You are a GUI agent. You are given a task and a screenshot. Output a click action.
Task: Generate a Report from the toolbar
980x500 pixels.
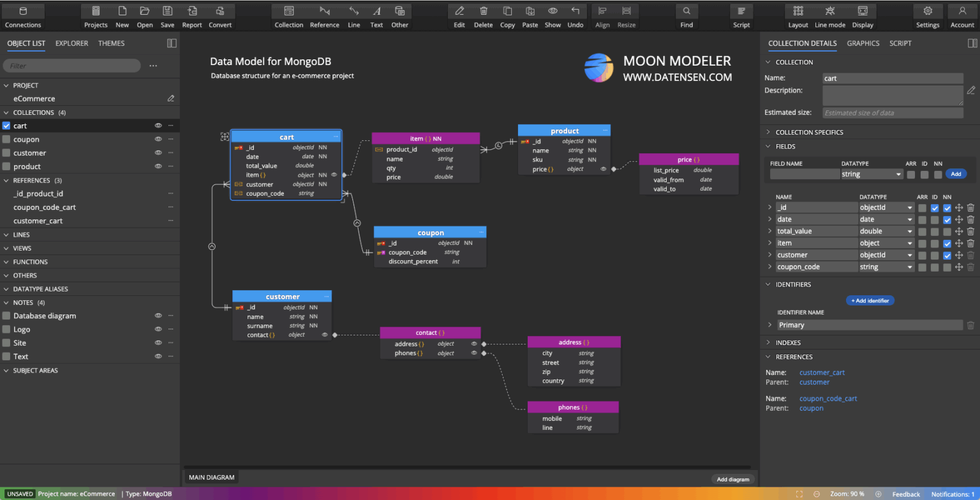[193, 15]
